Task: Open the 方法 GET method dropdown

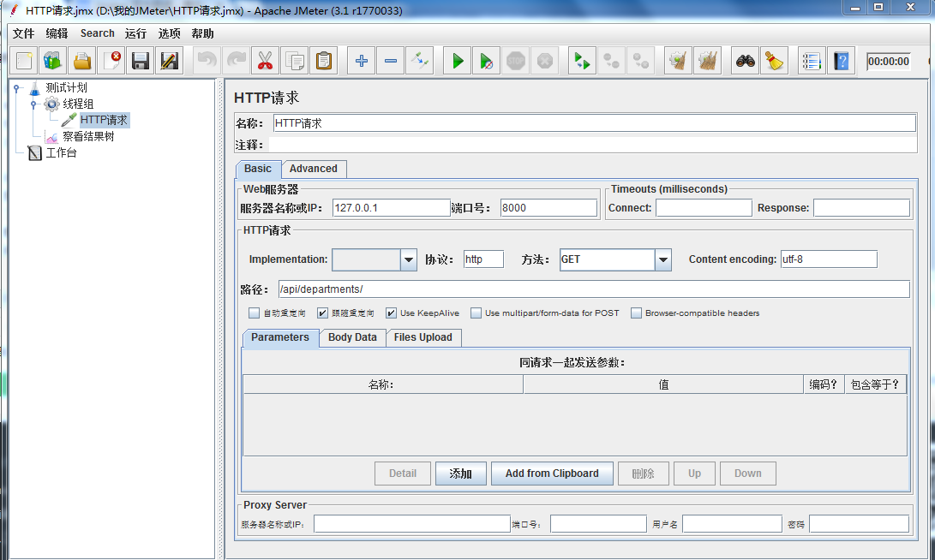Action: (x=663, y=259)
